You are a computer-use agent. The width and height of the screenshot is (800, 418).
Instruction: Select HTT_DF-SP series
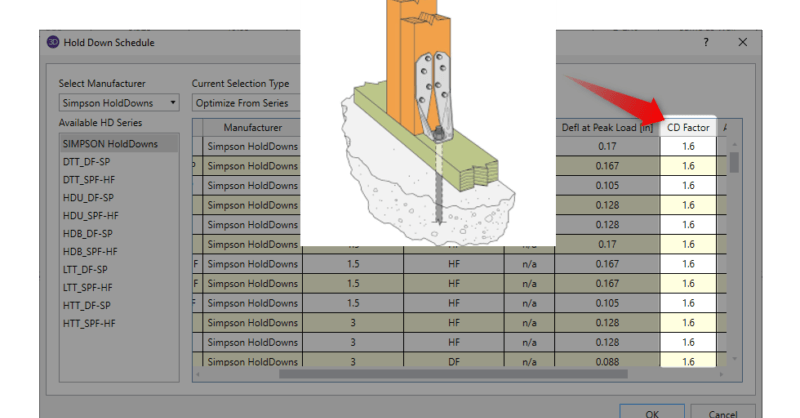coord(86,305)
